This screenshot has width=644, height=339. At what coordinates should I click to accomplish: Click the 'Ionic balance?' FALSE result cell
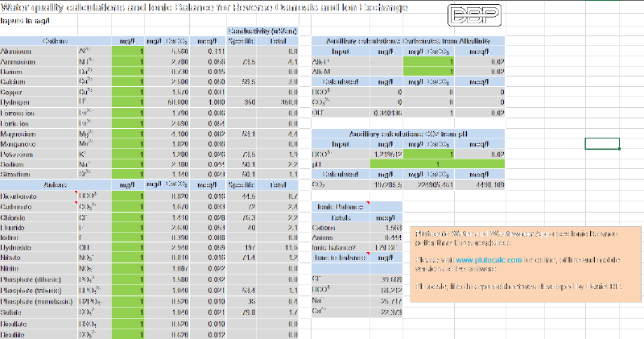pos(386,247)
